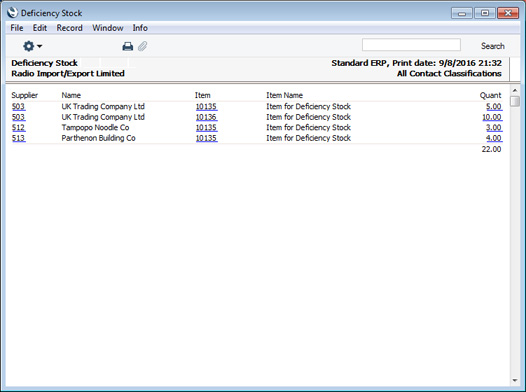Open the gear operations menu

(x=32, y=46)
